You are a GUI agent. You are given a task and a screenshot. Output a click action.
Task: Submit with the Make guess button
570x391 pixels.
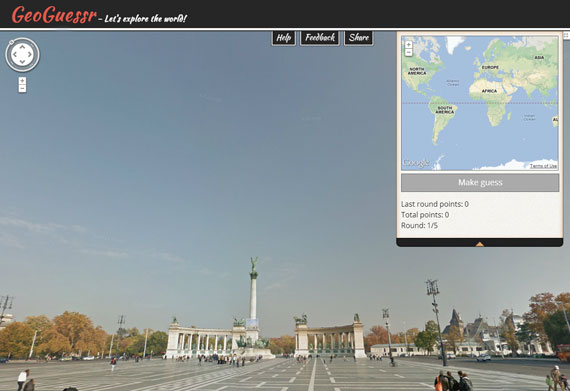click(x=480, y=182)
